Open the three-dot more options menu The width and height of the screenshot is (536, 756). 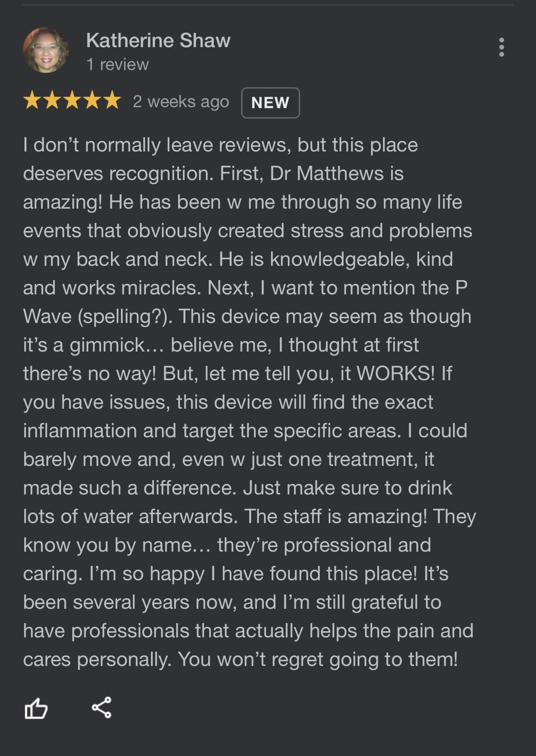(x=501, y=47)
